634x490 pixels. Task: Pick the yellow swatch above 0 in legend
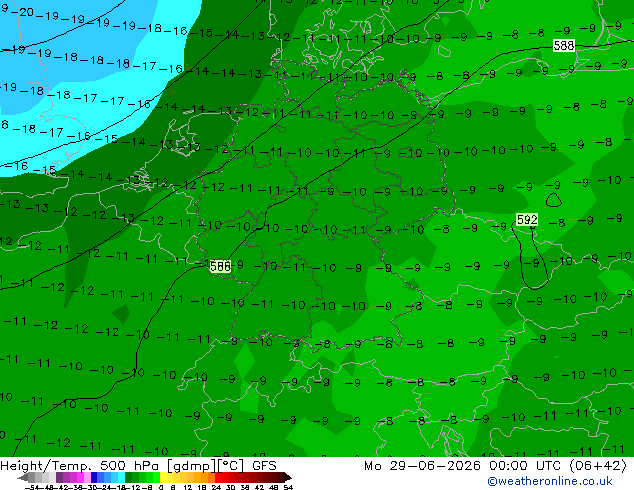pyautogui.click(x=163, y=477)
